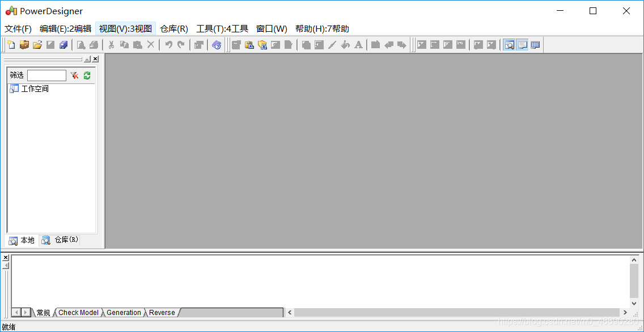Click the Print toolbar icon
This screenshot has height=332, width=644.
pyautogui.click(x=94, y=45)
